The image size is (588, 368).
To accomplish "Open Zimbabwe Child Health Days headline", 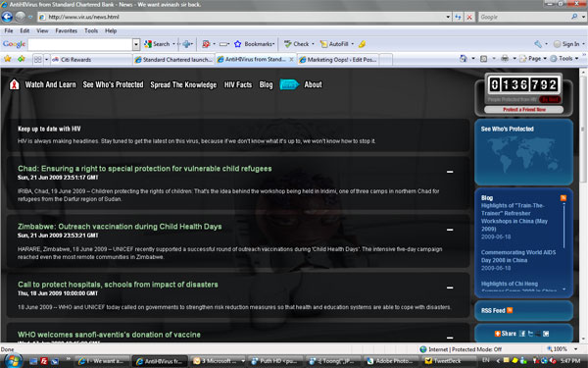I will point(120,227).
